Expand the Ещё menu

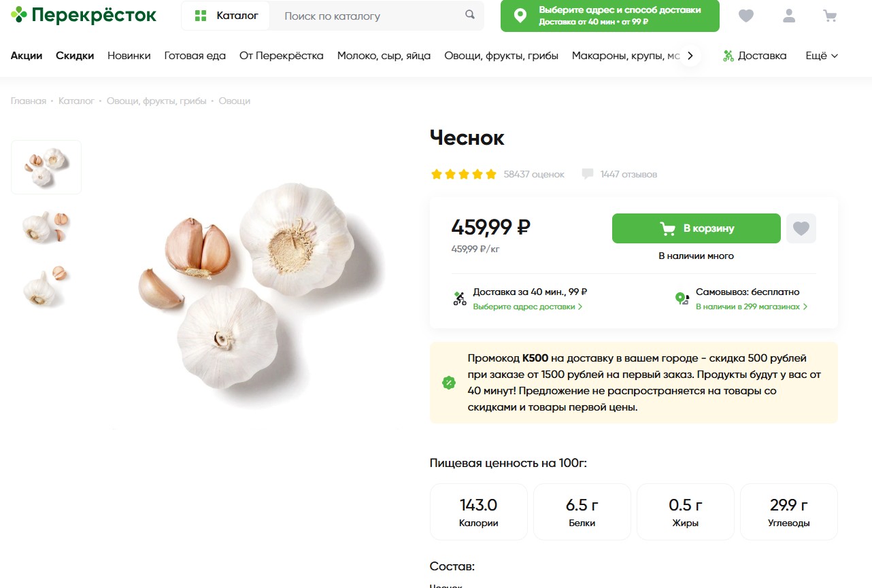(x=822, y=56)
